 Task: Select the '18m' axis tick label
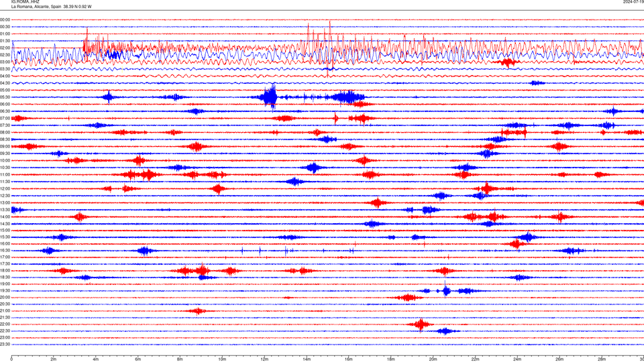391,359
